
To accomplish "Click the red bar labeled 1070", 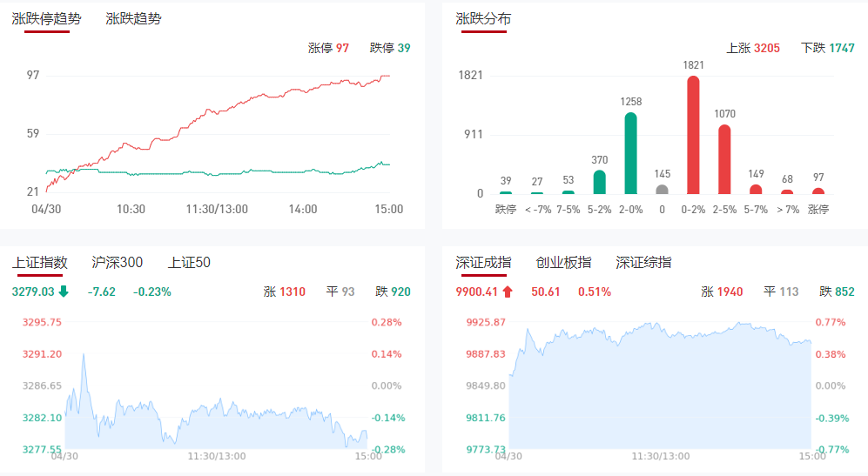I will click(x=724, y=159).
